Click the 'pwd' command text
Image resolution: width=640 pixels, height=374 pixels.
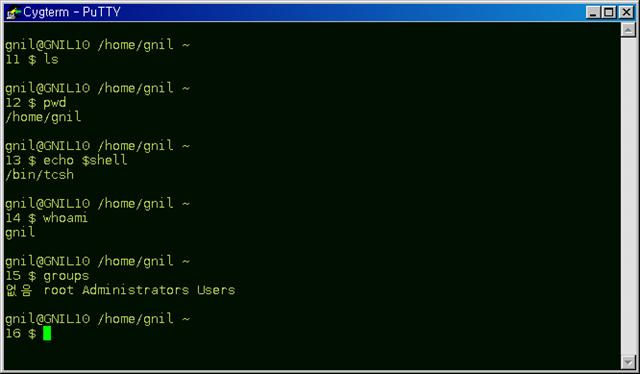tap(55, 103)
